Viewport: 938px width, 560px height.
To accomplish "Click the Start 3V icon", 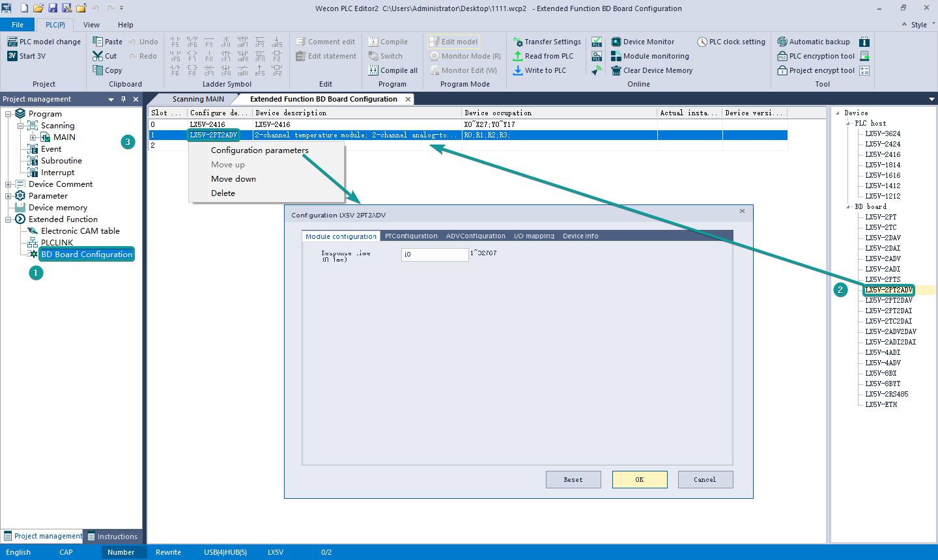I will [x=12, y=56].
